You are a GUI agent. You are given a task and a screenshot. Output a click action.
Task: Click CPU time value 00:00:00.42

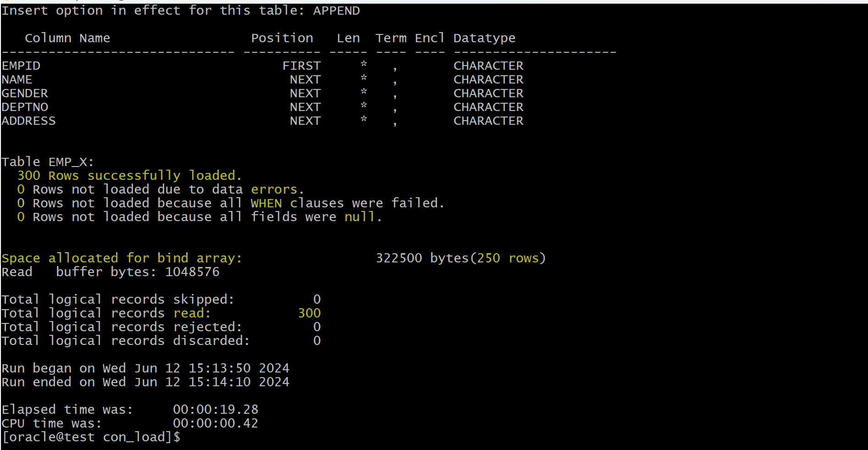click(x=216, y=423)
